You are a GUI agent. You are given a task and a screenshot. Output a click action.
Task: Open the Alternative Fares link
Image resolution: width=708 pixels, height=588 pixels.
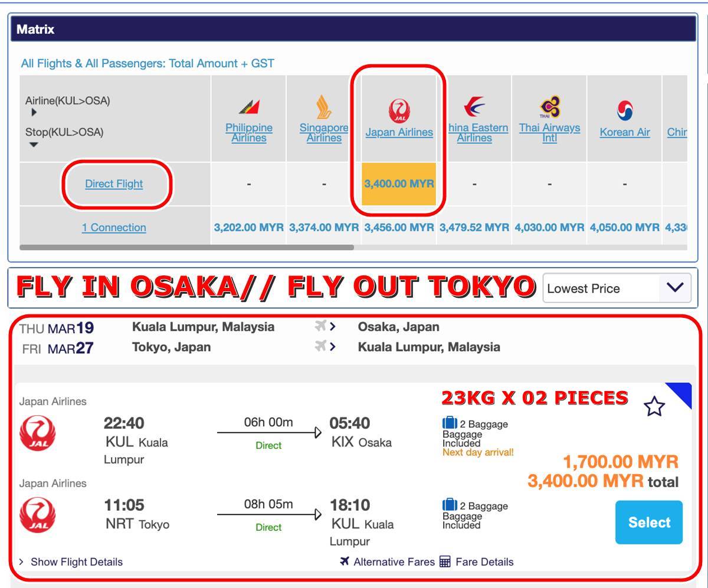coord(394,562)
